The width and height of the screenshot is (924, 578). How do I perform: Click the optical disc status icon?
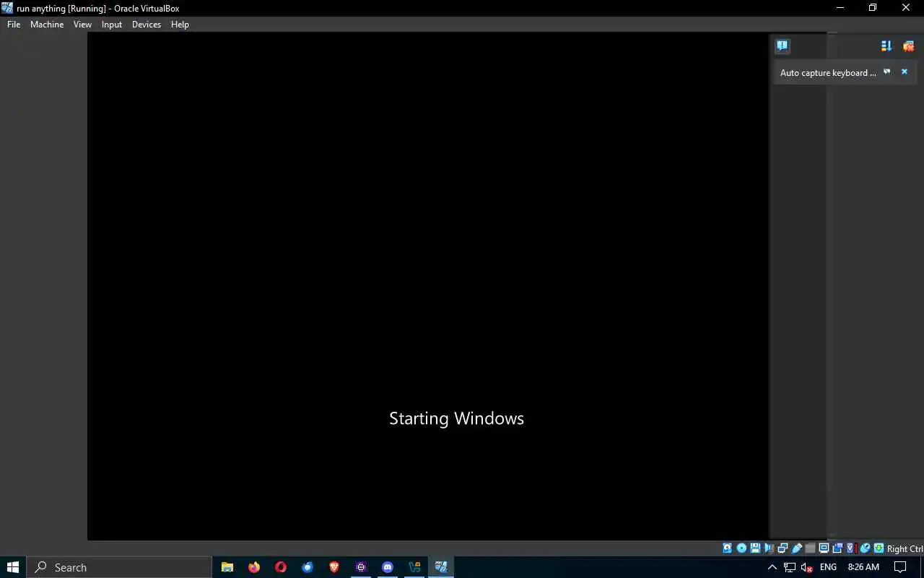coord(741,548)
